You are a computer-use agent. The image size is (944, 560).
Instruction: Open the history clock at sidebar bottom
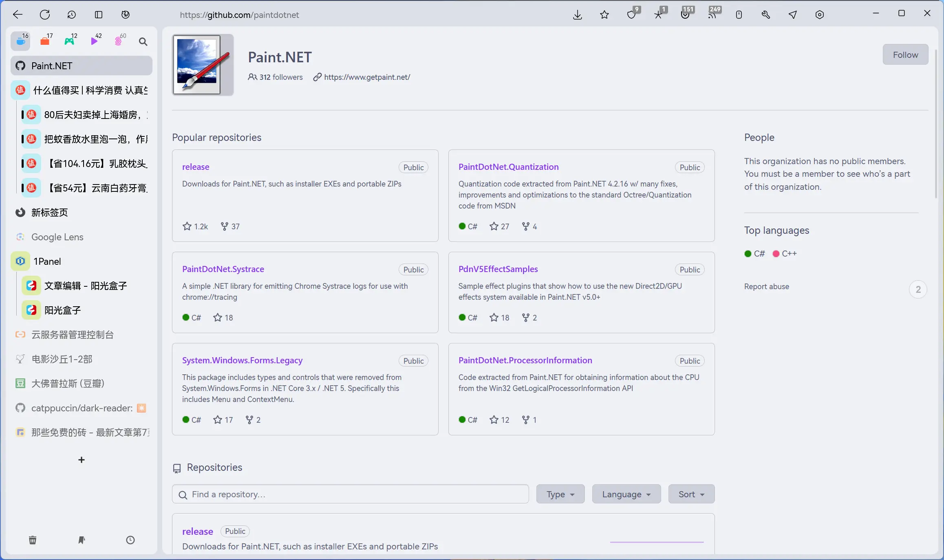click(x=130, y=540)
